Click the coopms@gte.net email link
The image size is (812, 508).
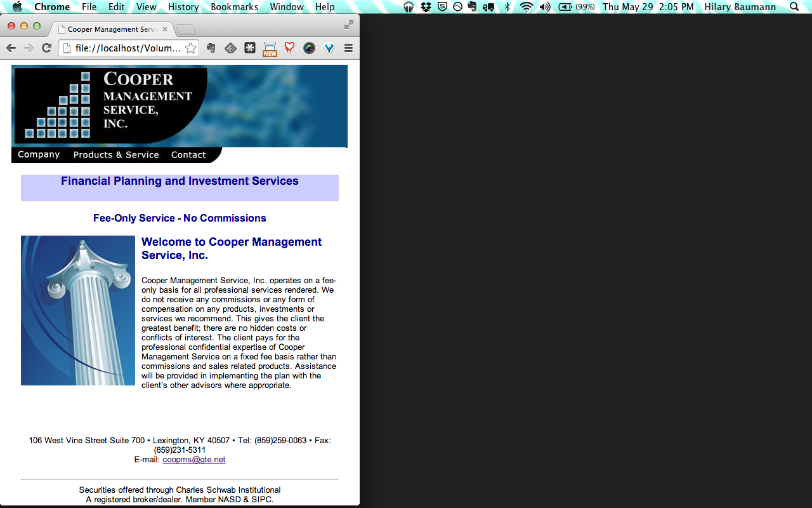[193, 460]
